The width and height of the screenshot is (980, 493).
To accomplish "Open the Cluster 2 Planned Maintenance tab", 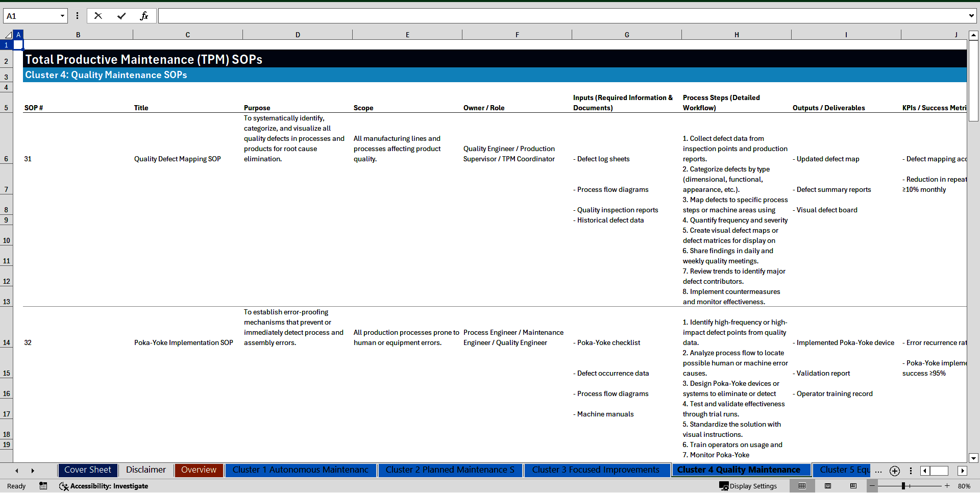I will click(x=450, y=470).
